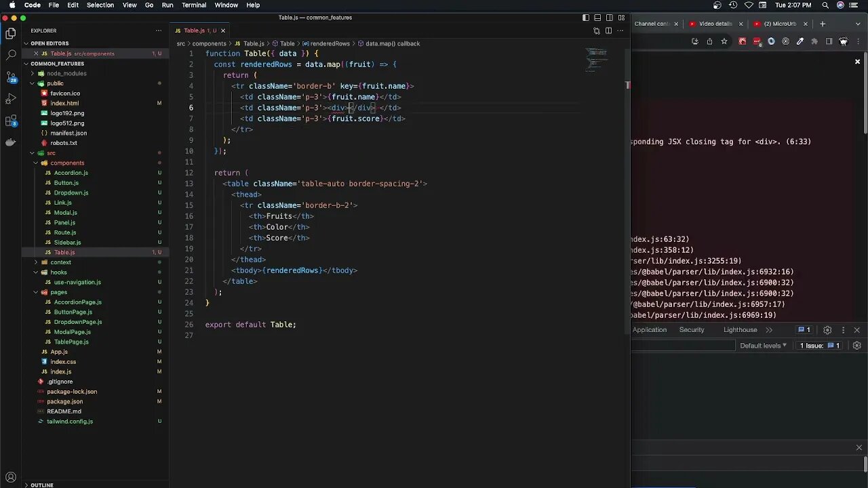Show more DevTools tabs chevron

(769, 330)
